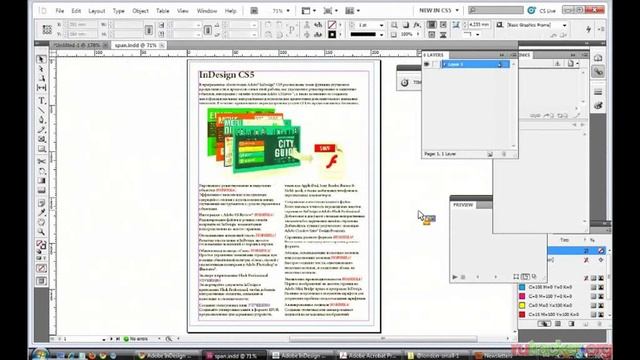The width and height of the screenshot is (640, 360).
Task: Select the Gradient Swatch tool
Action: point(41,181)
